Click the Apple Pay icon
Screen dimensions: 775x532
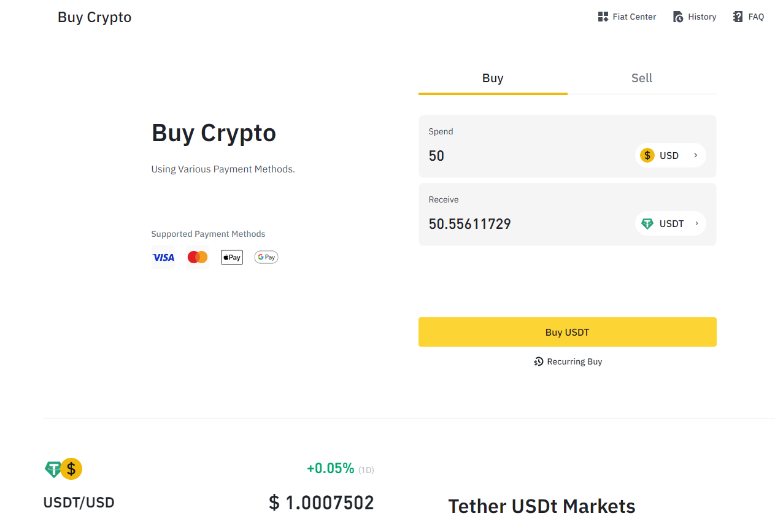pyautogui.click(x=232, y=258)
